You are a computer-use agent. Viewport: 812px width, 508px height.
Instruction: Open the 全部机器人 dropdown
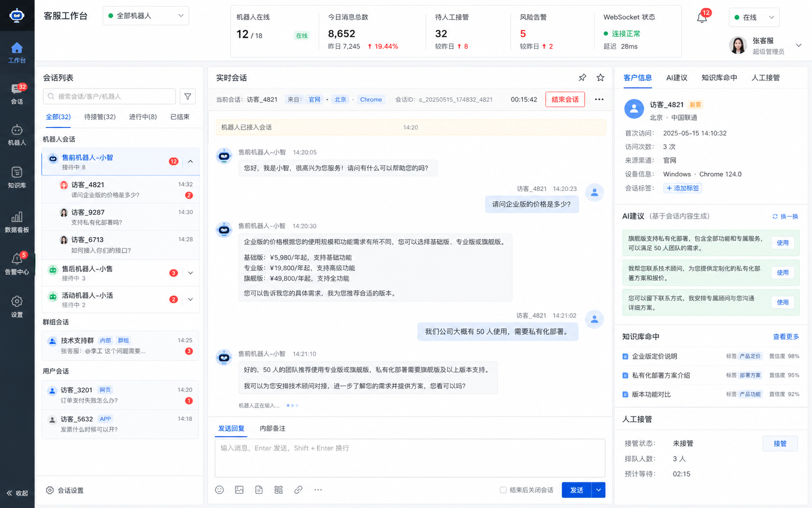146,16
